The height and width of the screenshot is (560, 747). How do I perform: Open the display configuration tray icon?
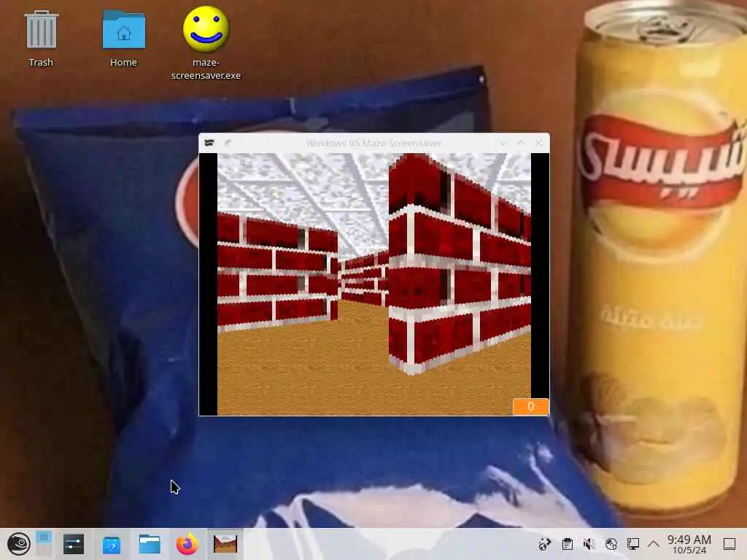coord(633,544)
